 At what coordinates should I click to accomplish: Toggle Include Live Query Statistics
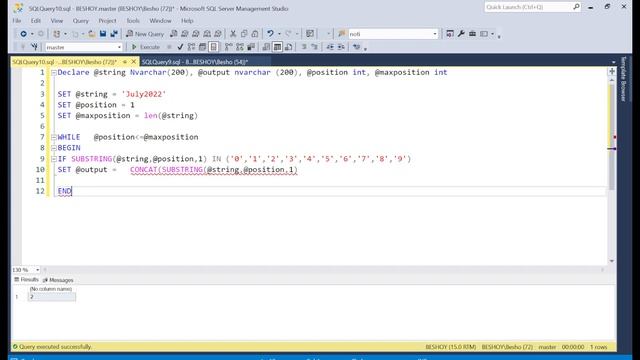coord(240,47)
